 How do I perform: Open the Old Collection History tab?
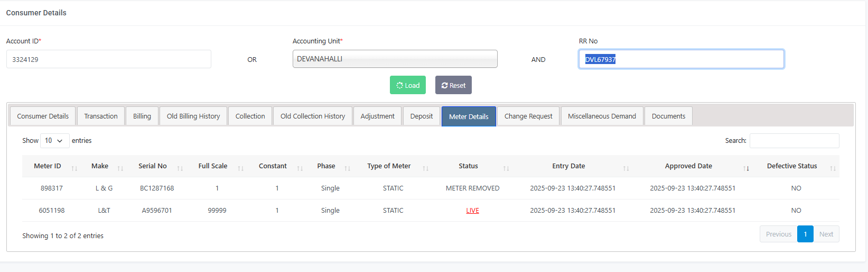click(313, 116)
